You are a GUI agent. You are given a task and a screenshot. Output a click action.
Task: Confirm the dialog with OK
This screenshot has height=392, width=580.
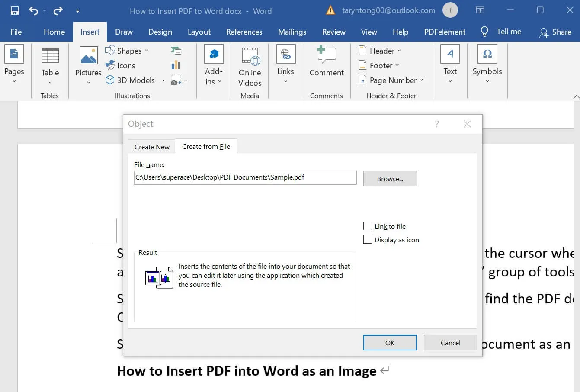(389, 342)
